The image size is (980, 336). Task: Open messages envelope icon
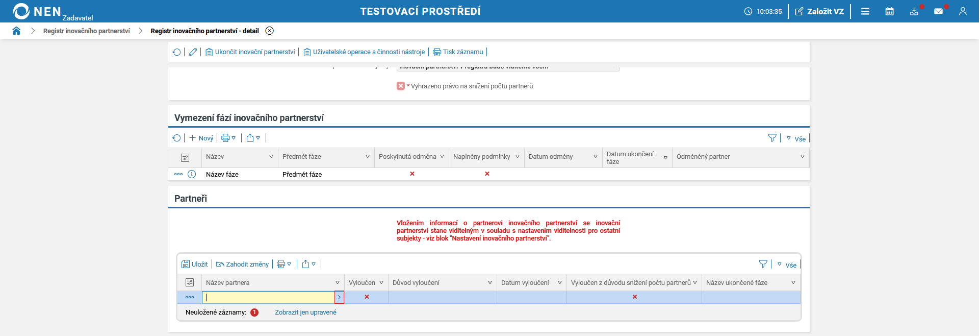click(939, 11)
